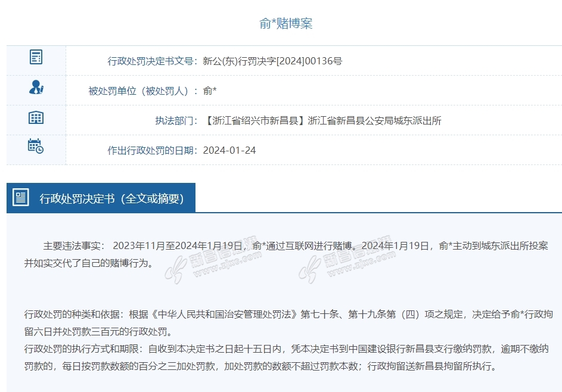The width and height of the screenshot is (562, 392).
Task: Click the 作出行政处罚的日期 label
Action: [x=153, y=150]
